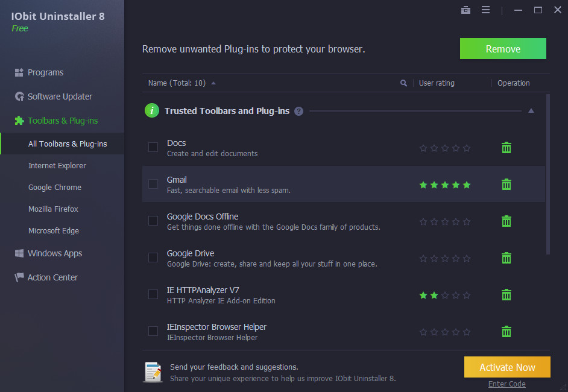Click Send your feedback and suggestions
This screenshot has height=392, width=568.
(x=234, y=367)
